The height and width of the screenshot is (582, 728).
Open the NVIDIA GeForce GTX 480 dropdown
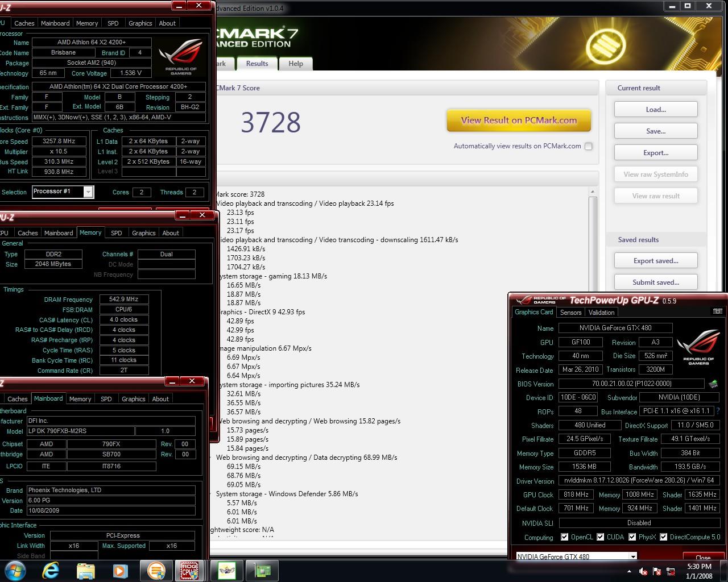point(632,557)
